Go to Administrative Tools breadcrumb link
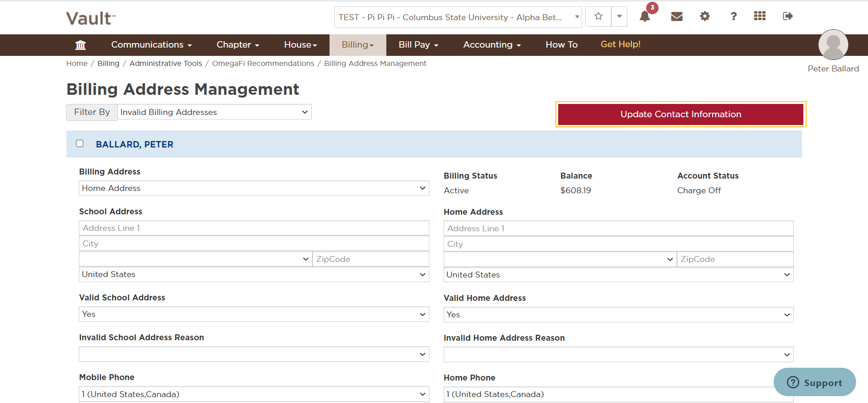 point(165,63)
